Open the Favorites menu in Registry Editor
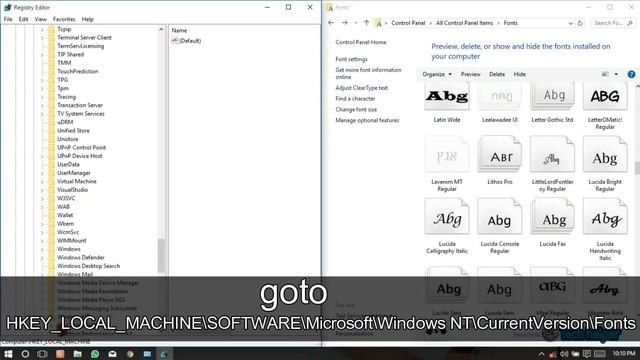The width and height of the screenshot is (640, 360). click(64, 19)
